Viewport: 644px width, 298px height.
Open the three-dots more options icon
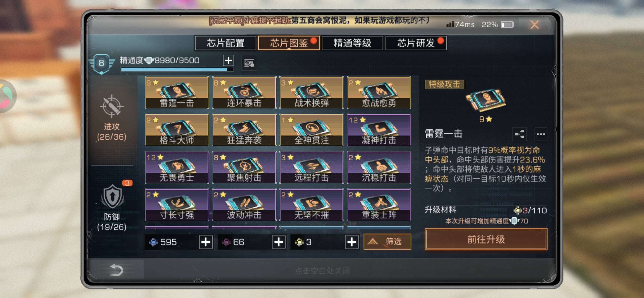[x=541, y=134]
